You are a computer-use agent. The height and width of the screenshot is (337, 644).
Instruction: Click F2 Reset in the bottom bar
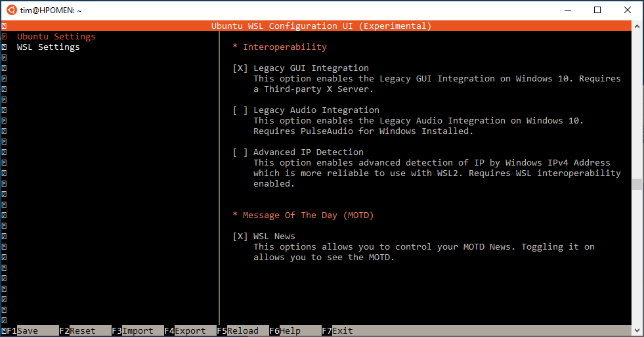click(x=77, y=331)
